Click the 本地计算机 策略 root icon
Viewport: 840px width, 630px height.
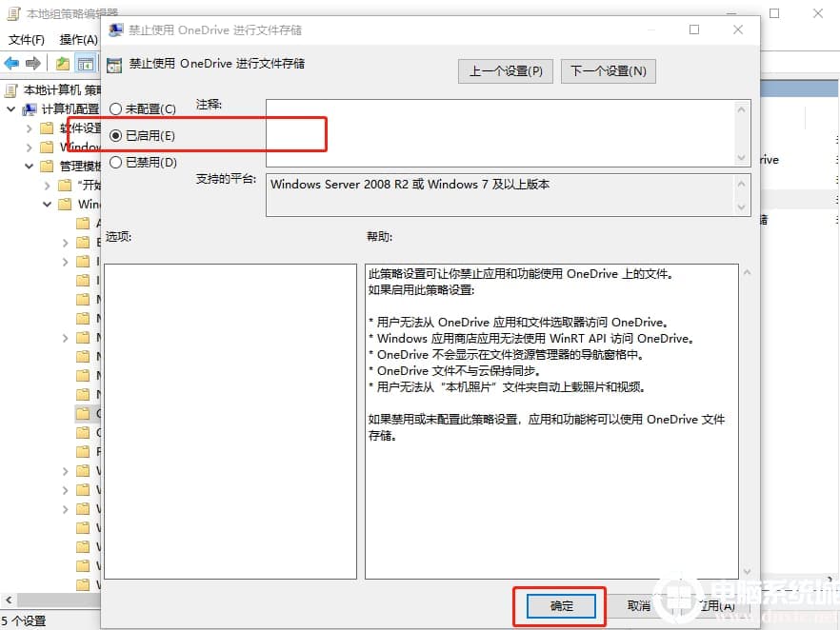(x=11, y=90)
